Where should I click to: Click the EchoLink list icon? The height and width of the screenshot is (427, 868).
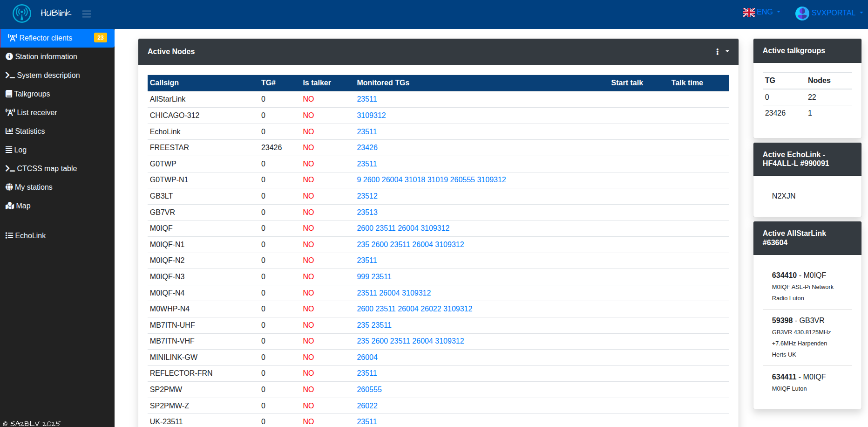coord(9,235)
